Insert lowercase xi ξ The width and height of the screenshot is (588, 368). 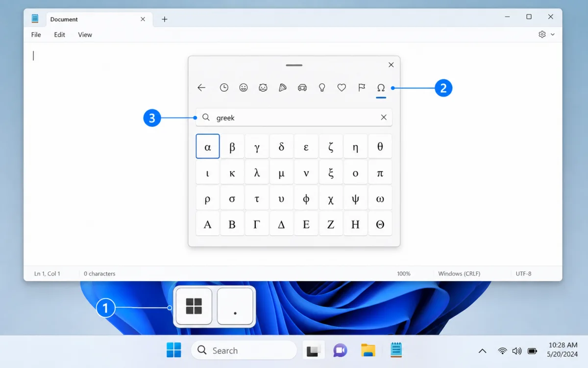pos(331,172)
